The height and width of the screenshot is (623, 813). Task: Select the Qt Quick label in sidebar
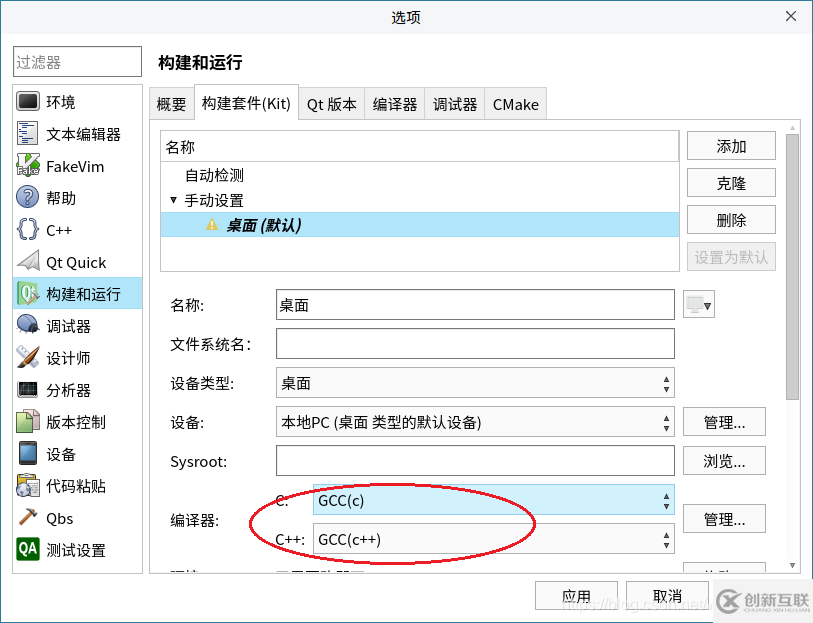(x=76, y=263)
